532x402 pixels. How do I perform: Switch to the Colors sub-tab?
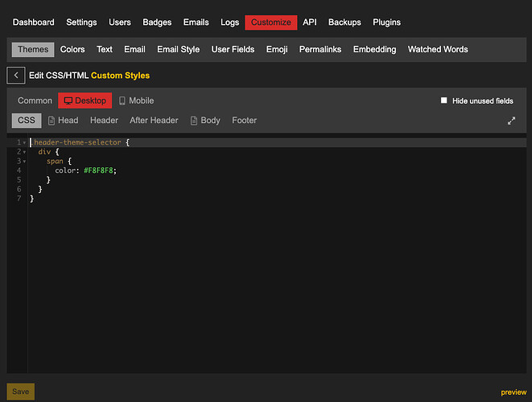(x=72, y=50)
